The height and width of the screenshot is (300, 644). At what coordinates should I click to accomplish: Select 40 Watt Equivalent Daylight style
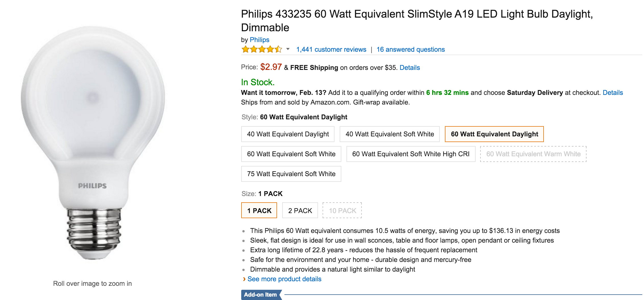pos(288,134)
